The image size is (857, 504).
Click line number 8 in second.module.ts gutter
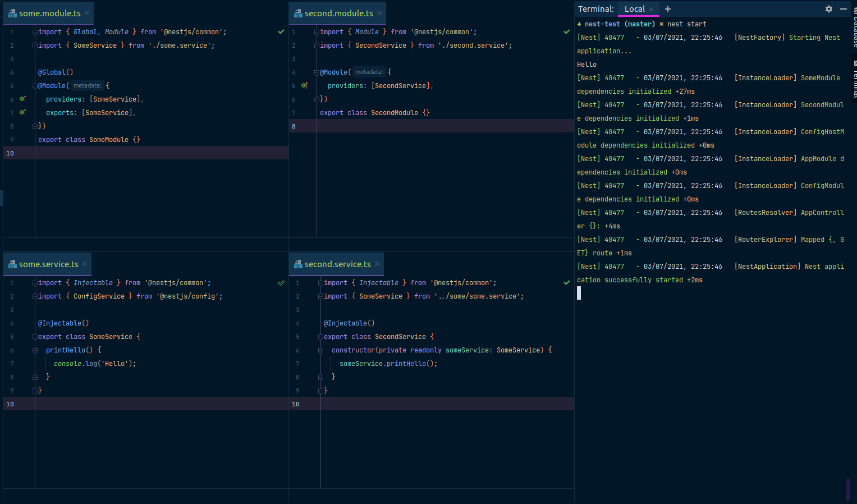coord(294,126)
